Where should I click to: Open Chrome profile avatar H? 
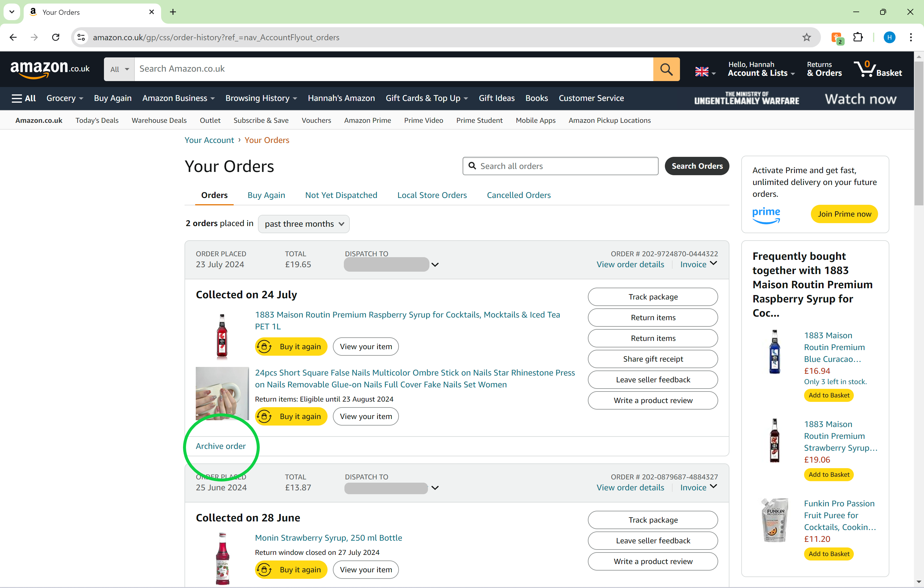pyautogui.click(x=889, y=37)
